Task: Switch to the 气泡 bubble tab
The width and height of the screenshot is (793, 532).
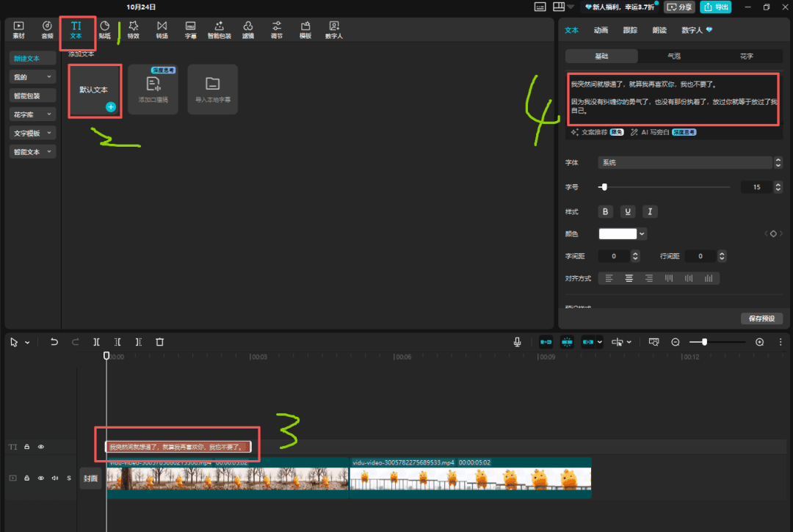Action: pyautogui.click(x=673, y=56)
